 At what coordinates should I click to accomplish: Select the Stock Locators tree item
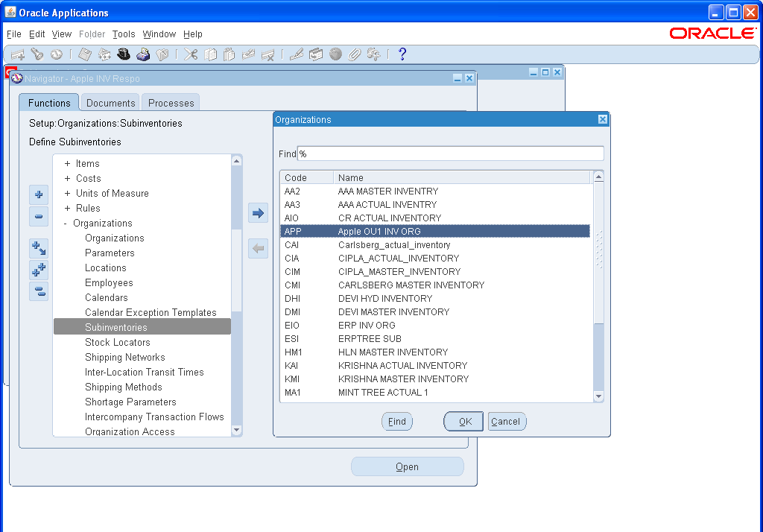point(117,343)
